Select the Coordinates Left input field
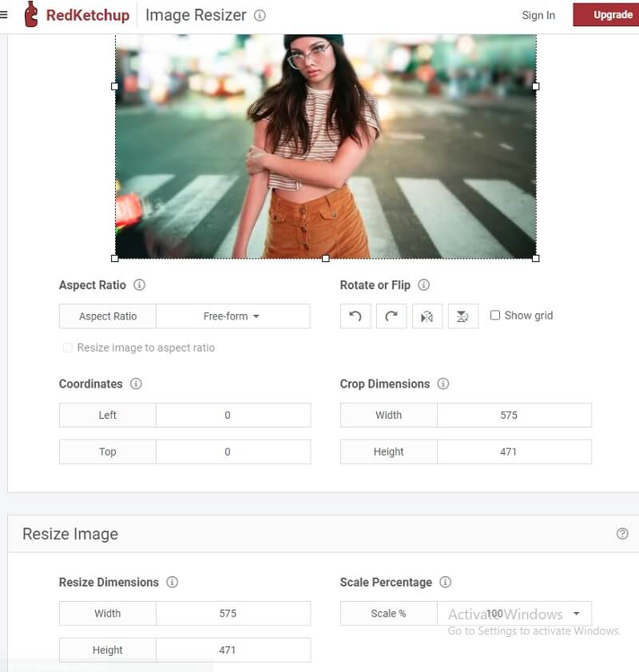639x672 pixels. [232, 416]
